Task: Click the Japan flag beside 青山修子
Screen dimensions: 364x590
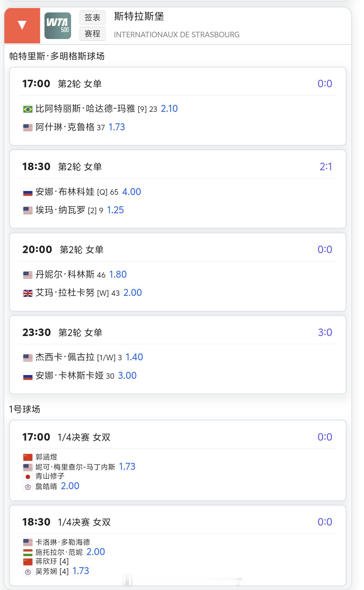Action: (28, 477)
